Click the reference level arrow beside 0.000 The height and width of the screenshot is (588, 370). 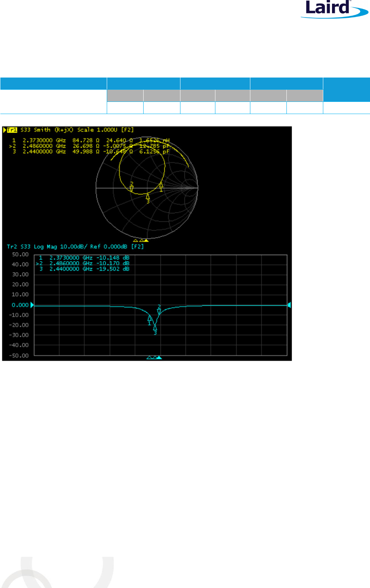(32, 305)
